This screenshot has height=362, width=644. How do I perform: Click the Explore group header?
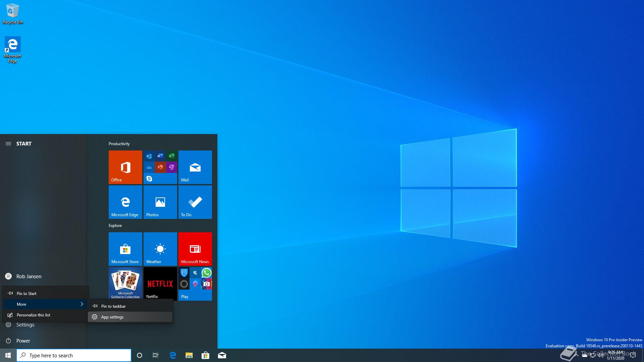click(115, 225)
